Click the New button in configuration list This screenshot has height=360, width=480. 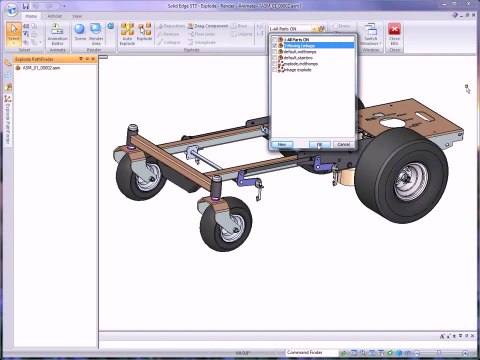pyautogui.click(x=282, y=144)
